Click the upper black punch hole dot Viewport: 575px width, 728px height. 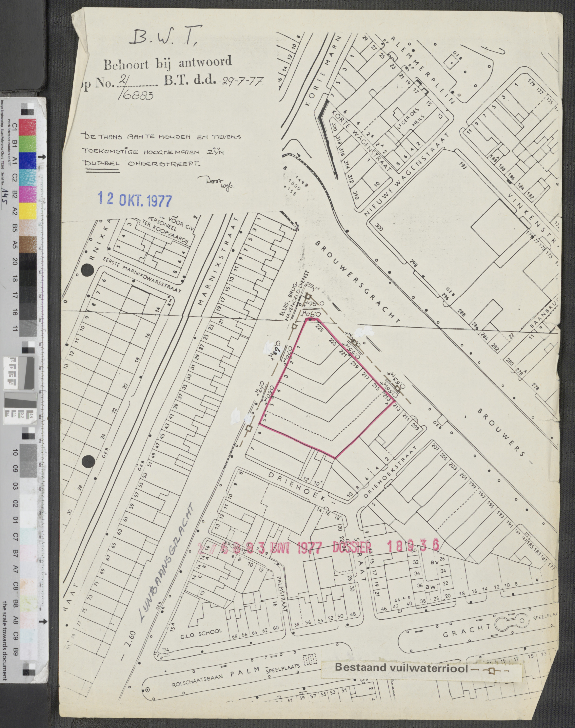point(87,270)
